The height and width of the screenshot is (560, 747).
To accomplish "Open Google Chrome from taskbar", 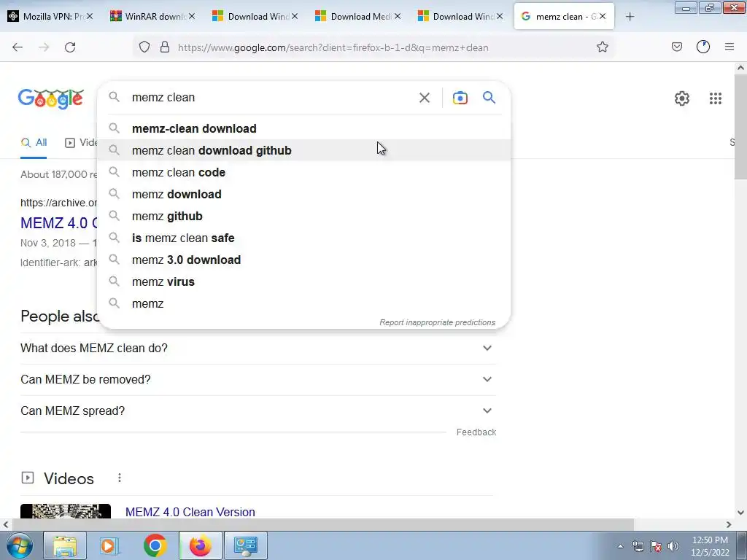I will (155, 545).
